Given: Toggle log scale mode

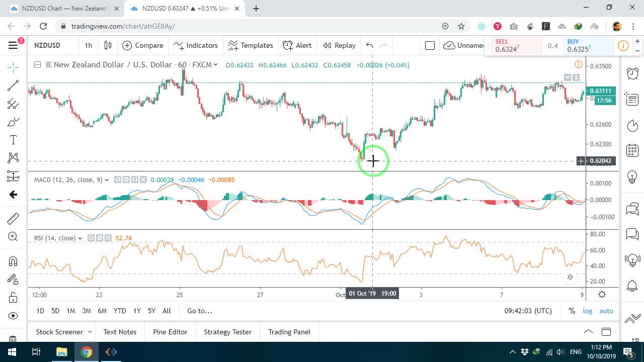Looking at the screenshot, I should tap(587, 311).
